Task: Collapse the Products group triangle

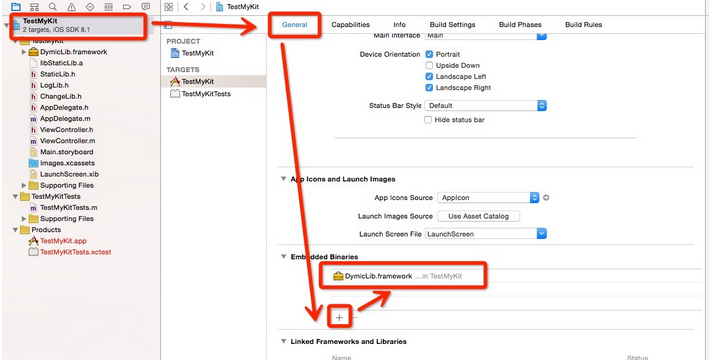Action: tap(15, 230)
